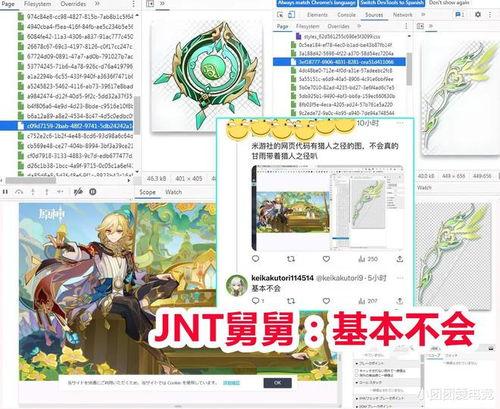Open Watch tab beside Scope
The width and height of the screenshot is (500, 409).
173,192
